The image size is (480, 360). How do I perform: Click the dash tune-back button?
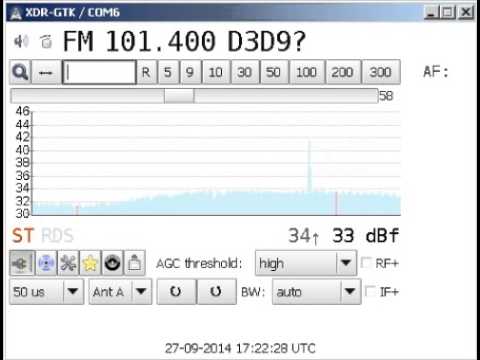pyautogui.click(x=46, y=72)
